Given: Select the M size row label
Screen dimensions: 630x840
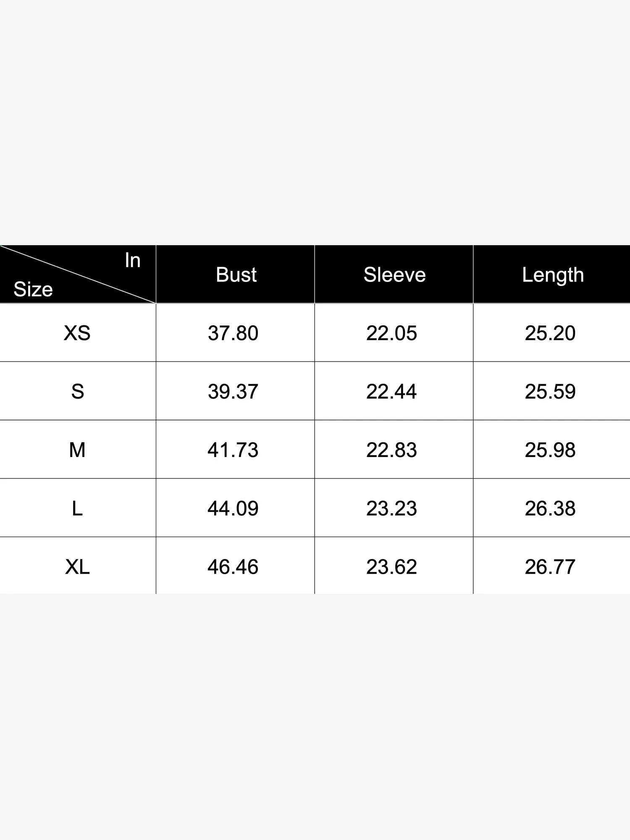Looking at the screenshot, I should pos(77,450).
